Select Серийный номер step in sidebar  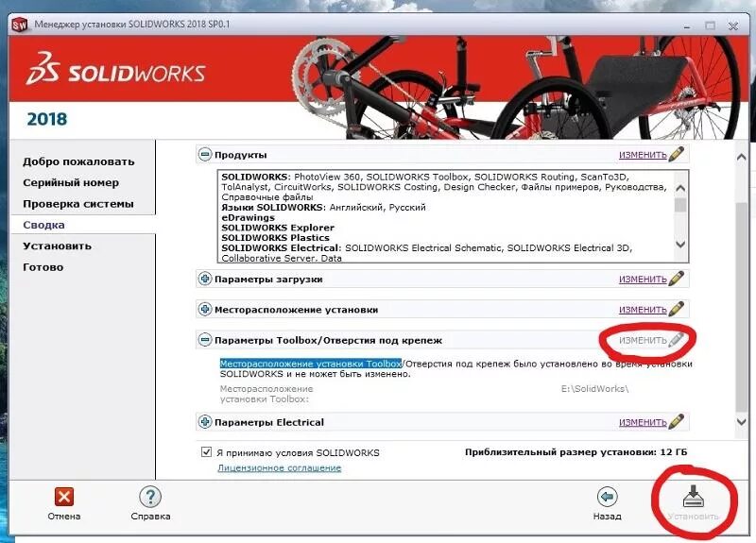tap(71, 182)
